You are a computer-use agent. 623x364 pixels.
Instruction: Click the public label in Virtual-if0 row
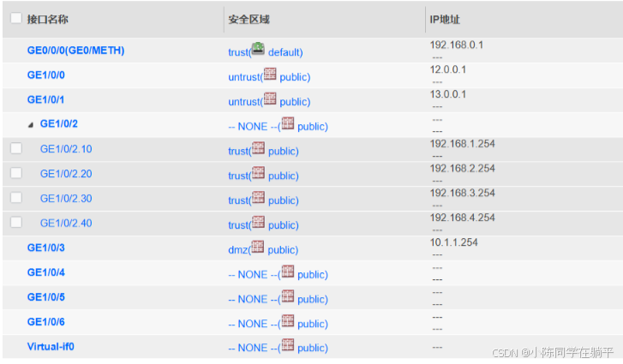pyautogui.click(x=313, y=348)
